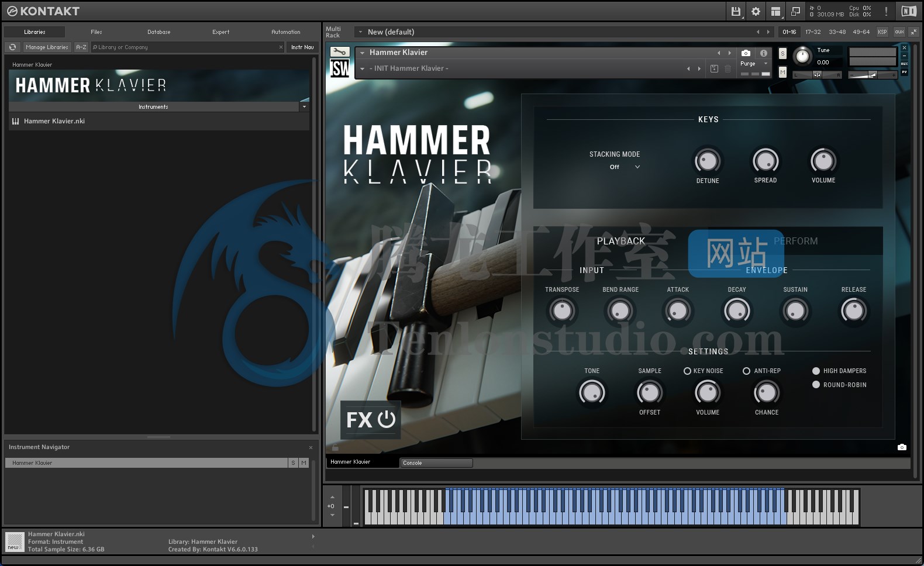
Task: Open the save/load files menu icon
Action: 736,11
